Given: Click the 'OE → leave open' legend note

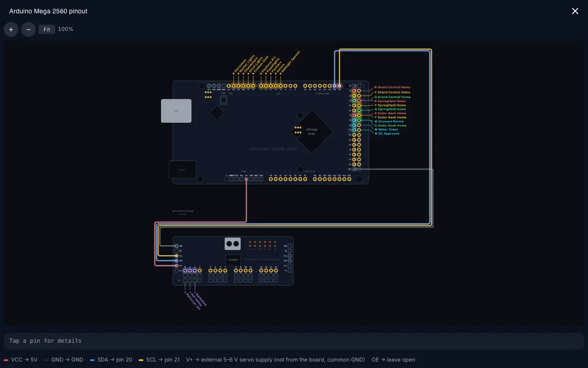Looking at the screenshot, I should coord(393,360).
